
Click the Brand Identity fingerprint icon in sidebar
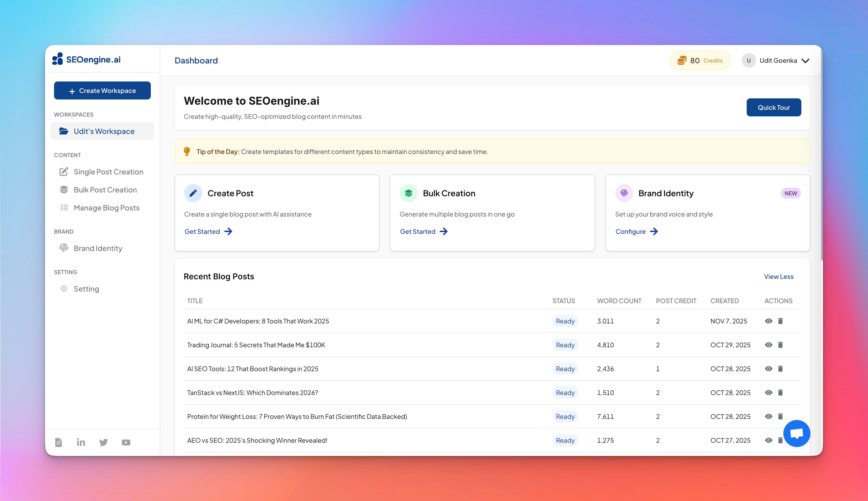point(64,248)
